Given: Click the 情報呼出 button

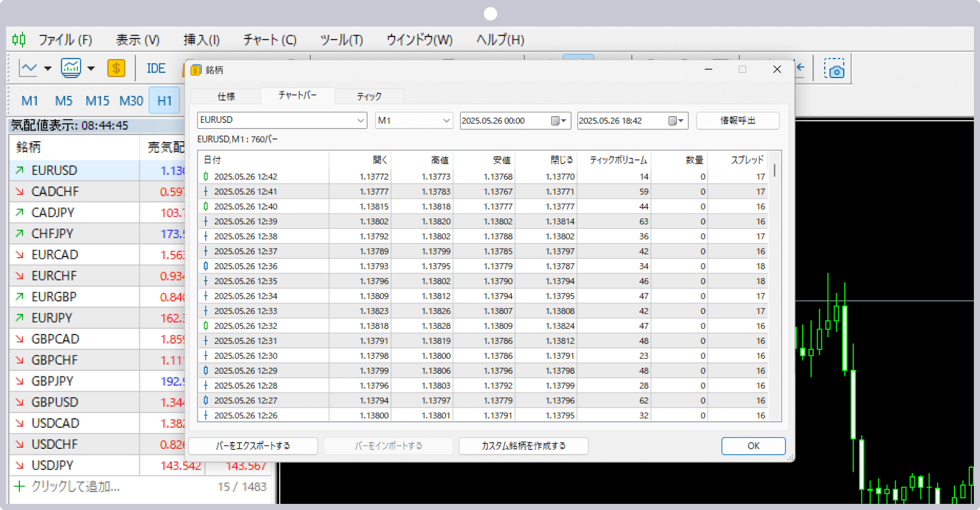Looking at the screenshot, I should point(738,120).
